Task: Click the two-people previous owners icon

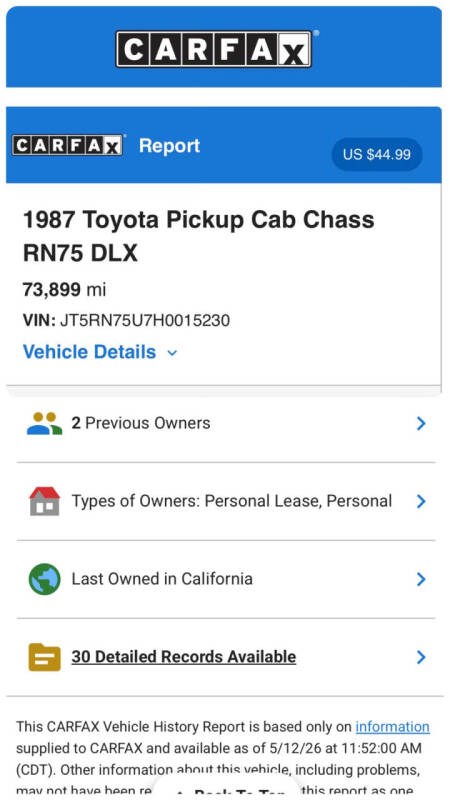Action: coord(44,423)
